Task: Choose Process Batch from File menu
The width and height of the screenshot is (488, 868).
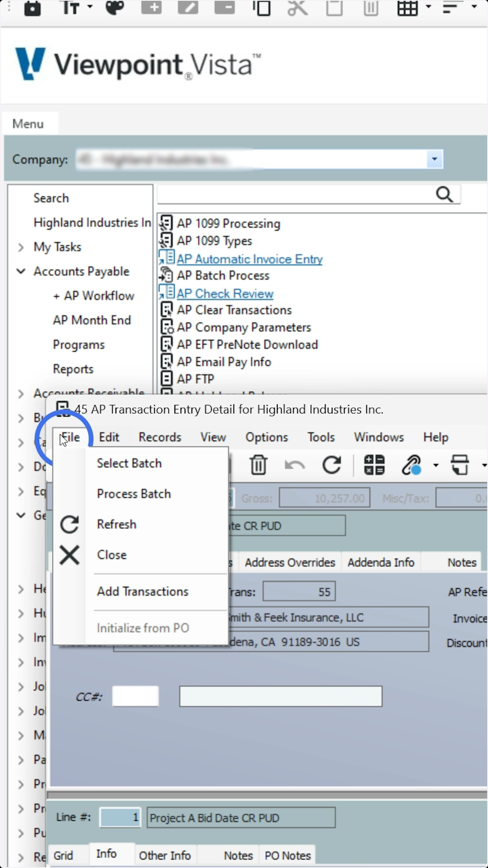Action: click(140, 494)
